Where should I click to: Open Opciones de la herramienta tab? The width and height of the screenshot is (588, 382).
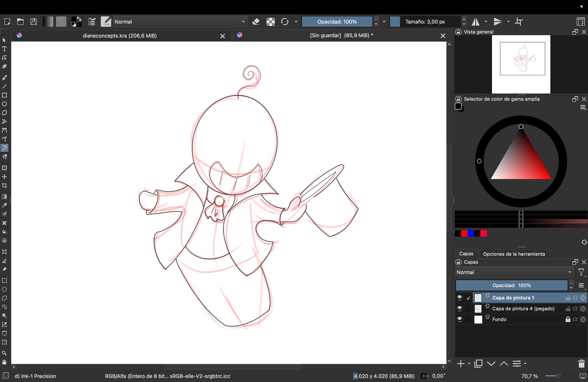pyautogui.click(x=514, y=254)
